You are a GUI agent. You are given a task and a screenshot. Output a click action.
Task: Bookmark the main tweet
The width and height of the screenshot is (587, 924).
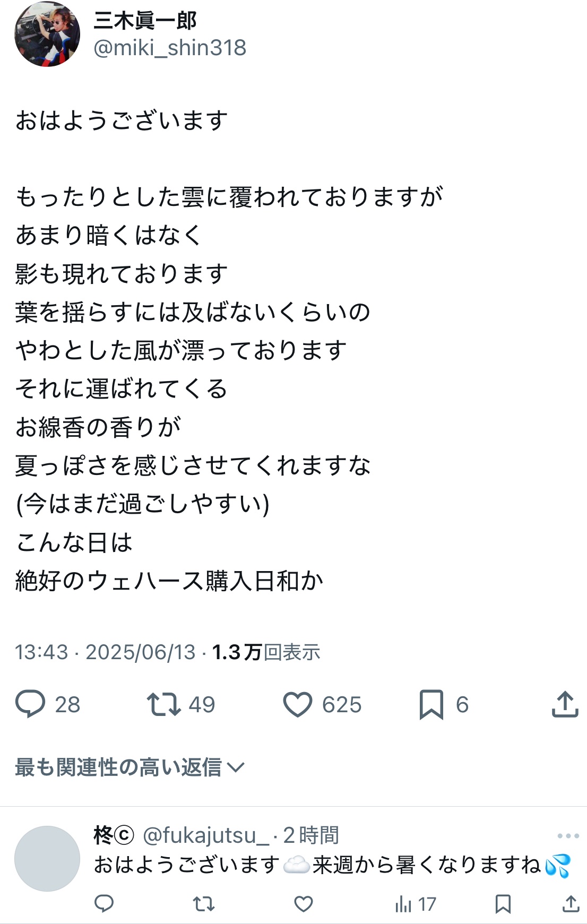[x=431, y=704]
